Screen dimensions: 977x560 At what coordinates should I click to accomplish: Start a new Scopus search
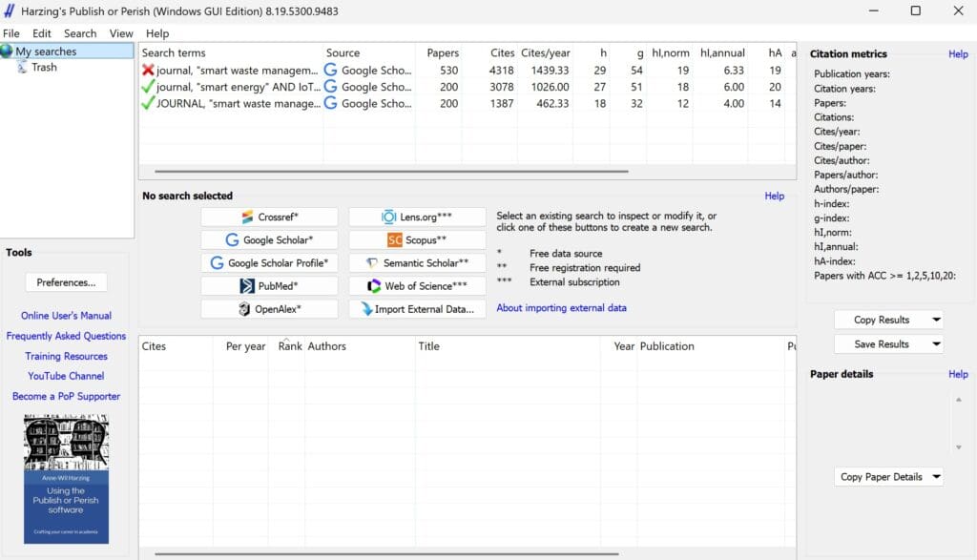[417, 239]
